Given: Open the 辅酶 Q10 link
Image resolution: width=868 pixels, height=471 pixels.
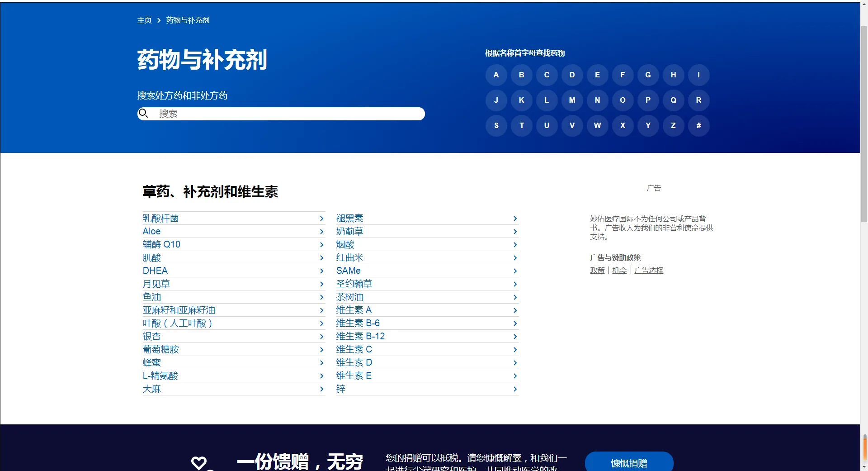Looking at the screenshot, I should click(x=161, y=244).
